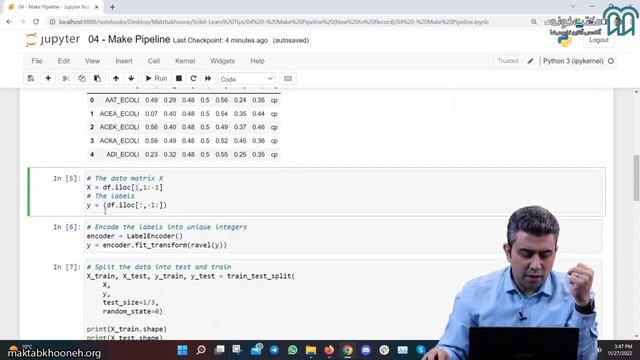Move selected cell up with the arrow

pyautogui.click(x=116, y=78)
